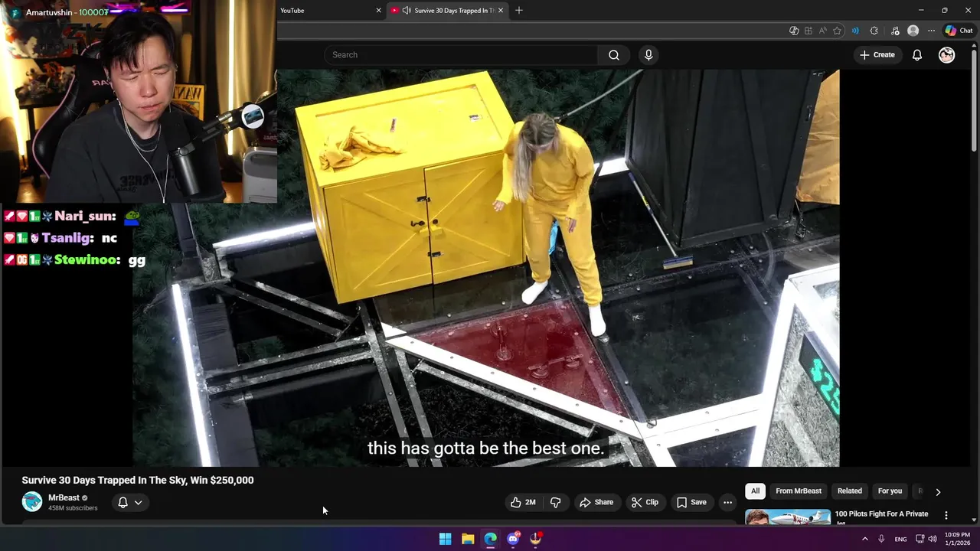Open network settings icon in system tray

coord(920,539)
